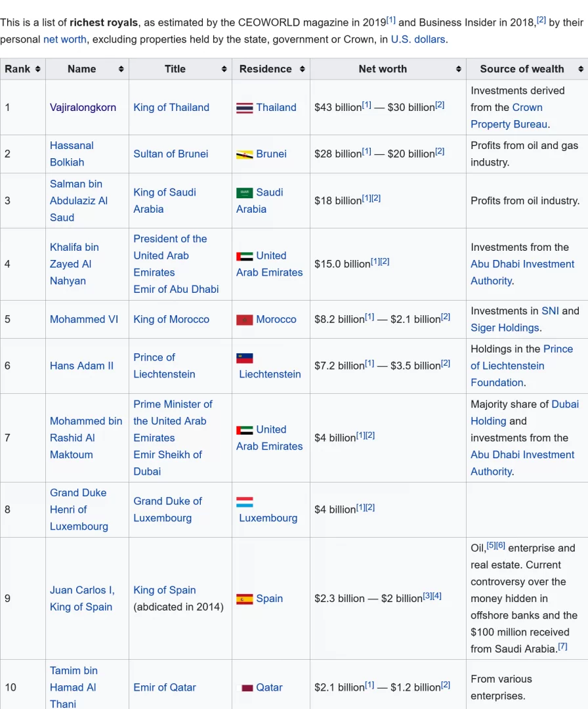Click the Saudi Arabia flag icon
The width and height of the screenshot is (588, 709).
[x=243, y=192]
